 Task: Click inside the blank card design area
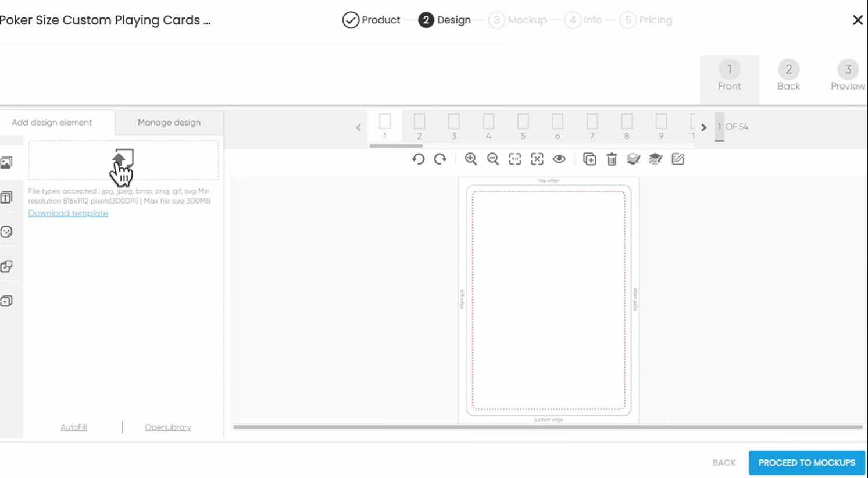tap(548, 300)
